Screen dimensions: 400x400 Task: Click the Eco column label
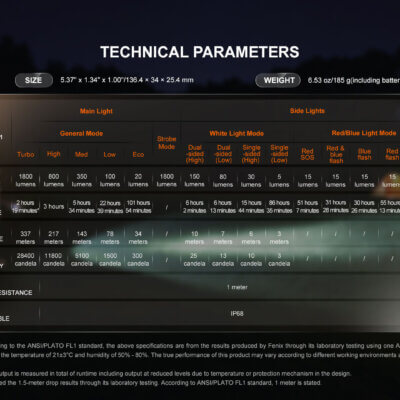(138, 154)
